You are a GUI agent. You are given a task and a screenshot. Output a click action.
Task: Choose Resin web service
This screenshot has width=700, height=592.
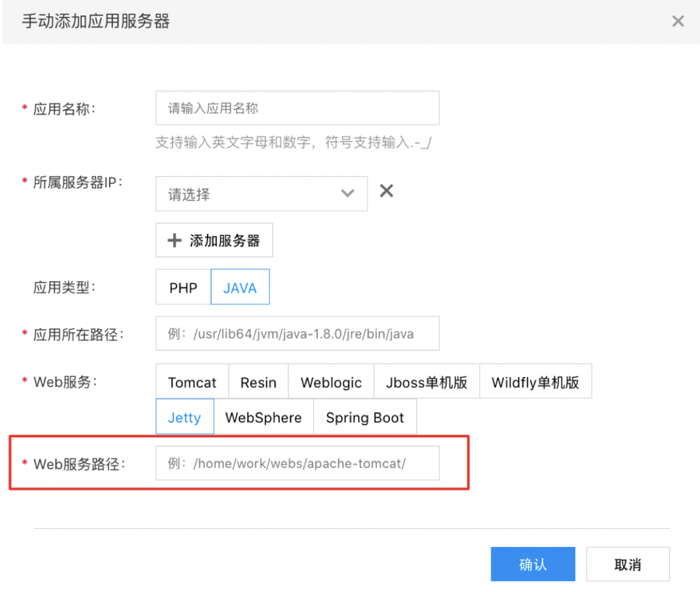[x=258, y=382]
